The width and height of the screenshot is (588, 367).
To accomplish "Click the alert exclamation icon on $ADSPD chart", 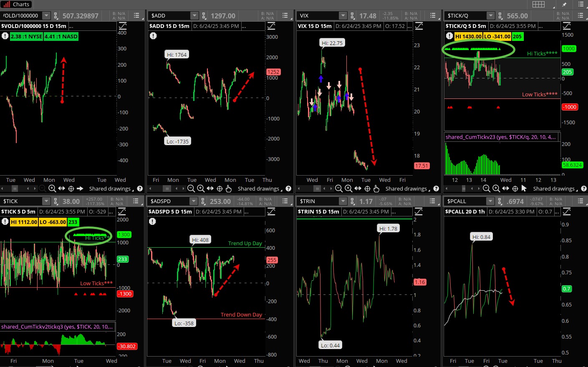I will [x=152, y=221].
